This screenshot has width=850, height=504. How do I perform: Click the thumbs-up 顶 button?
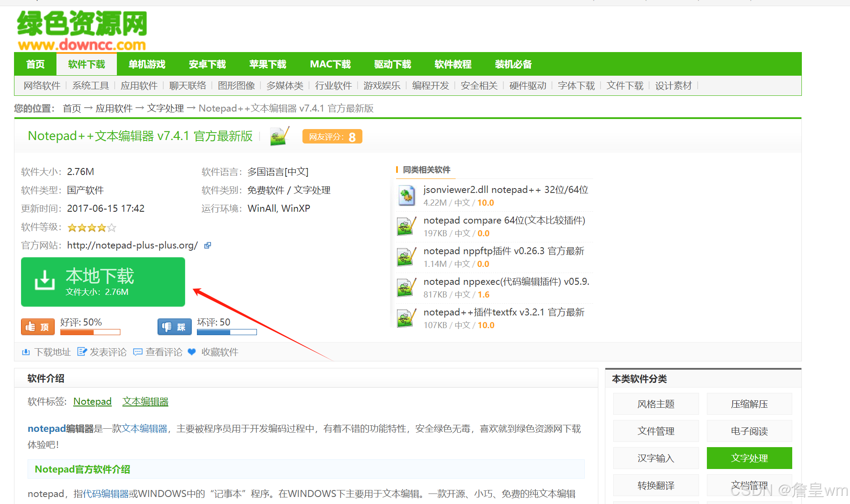tap(38, 327)
